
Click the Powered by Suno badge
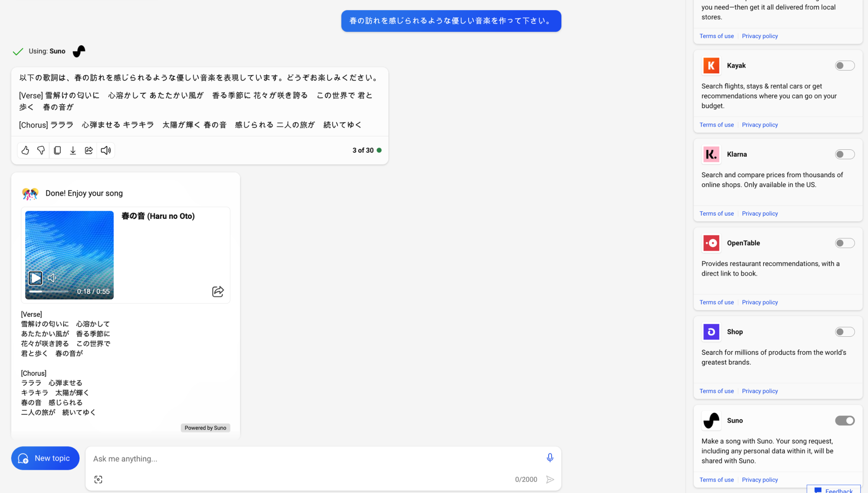point(205,428)
